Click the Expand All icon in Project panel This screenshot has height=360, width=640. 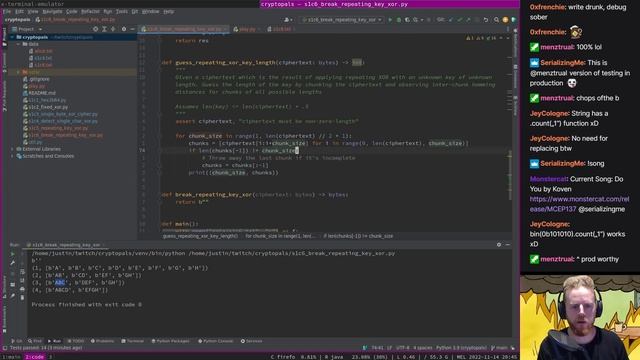coord(104,29)
